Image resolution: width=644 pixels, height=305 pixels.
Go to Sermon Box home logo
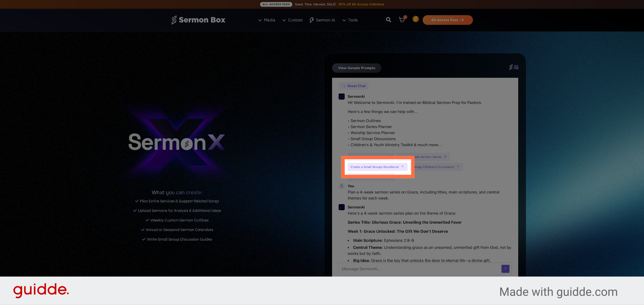[x=198, y=20]
